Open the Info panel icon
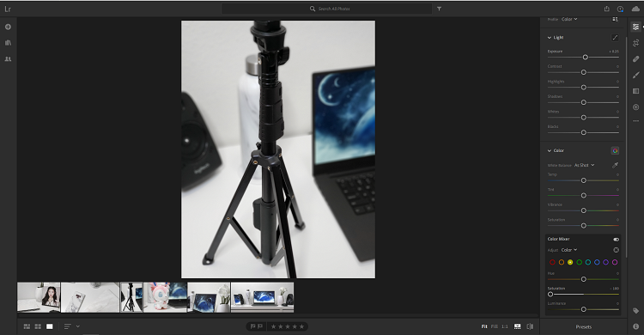 635,326
